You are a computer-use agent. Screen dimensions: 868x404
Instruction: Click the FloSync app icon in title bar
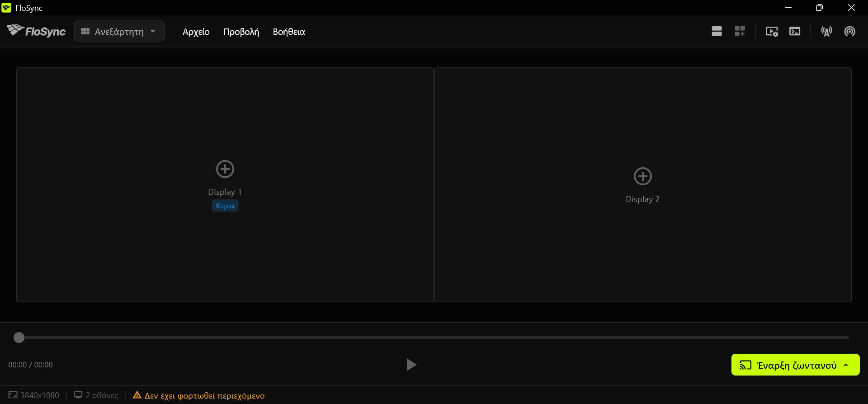6,8
